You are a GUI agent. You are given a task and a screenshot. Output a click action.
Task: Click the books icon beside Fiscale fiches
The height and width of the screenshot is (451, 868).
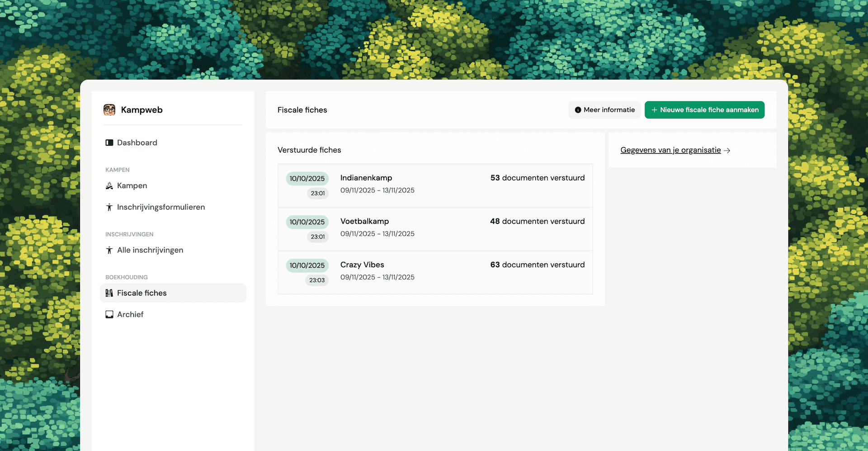tap(109, 293)
